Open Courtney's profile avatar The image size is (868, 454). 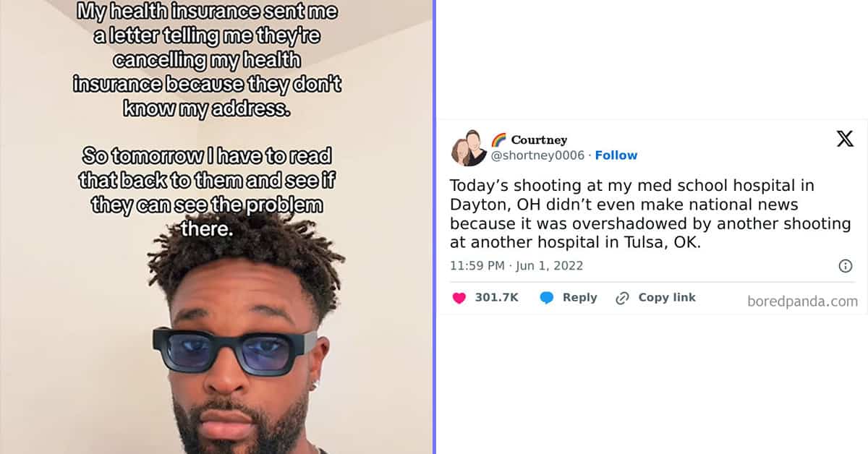[x=469, y=148]
